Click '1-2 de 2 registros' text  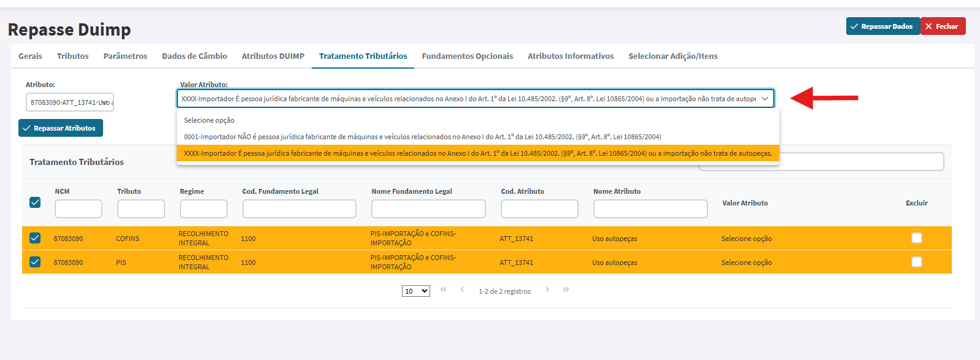(x=504, y=291)
